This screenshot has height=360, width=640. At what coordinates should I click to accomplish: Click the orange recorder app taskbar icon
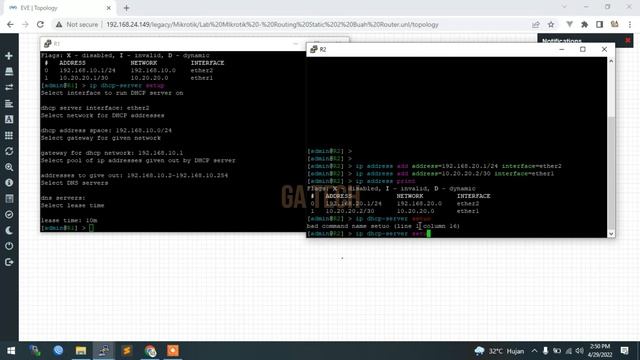coord(173,351)
